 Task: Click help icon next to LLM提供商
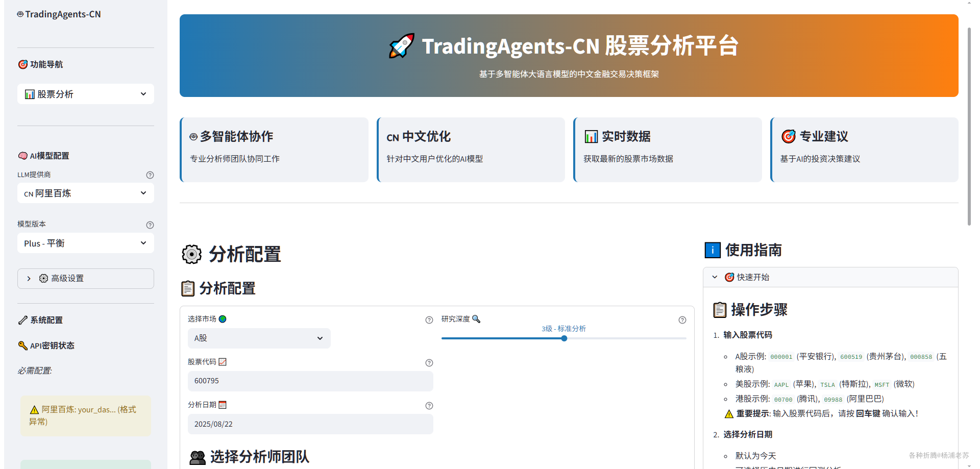150,175
